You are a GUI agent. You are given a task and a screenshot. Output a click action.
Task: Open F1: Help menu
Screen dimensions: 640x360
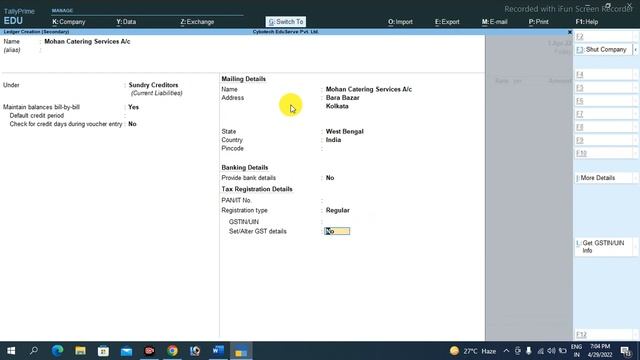[x=587, y=22]
